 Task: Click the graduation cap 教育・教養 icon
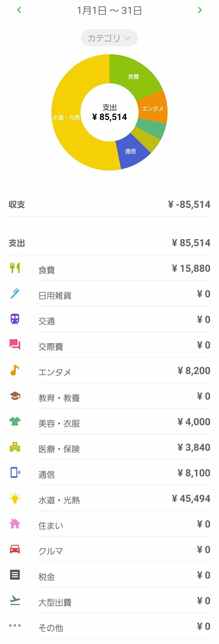click(15, 396)
